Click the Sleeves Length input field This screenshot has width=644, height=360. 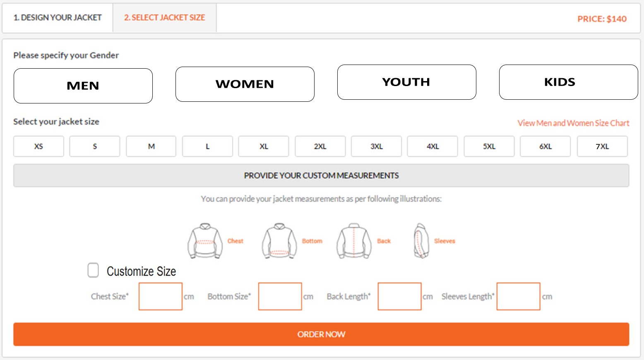(518, 296)
